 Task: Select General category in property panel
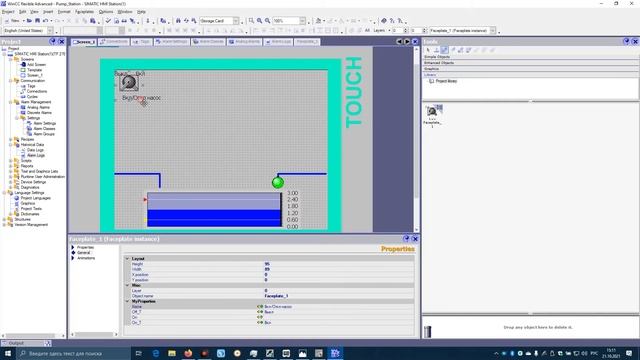[x=84, y=253]
